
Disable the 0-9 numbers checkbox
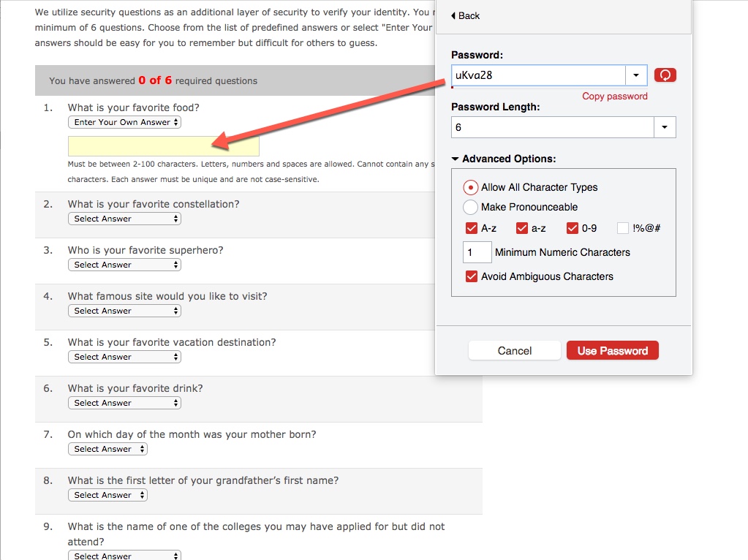click(573, 227)
